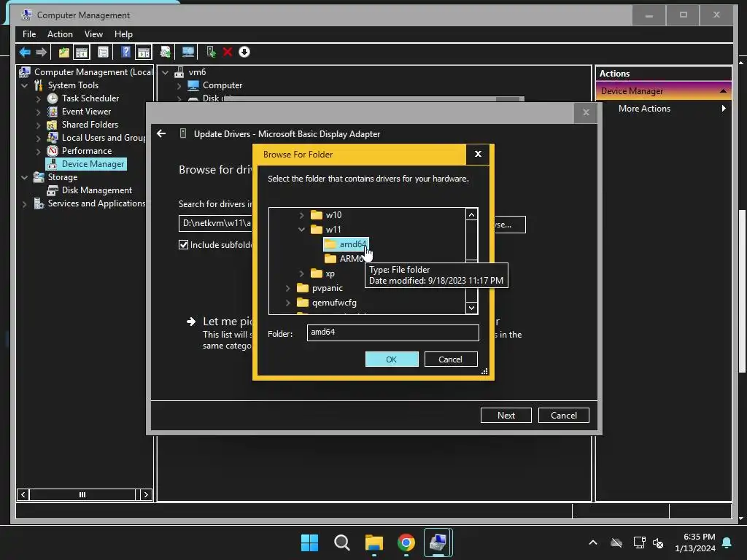Viewport: 747px width, 560px height.
Task: Collapse the System Tools node
Action: point(25,86)
